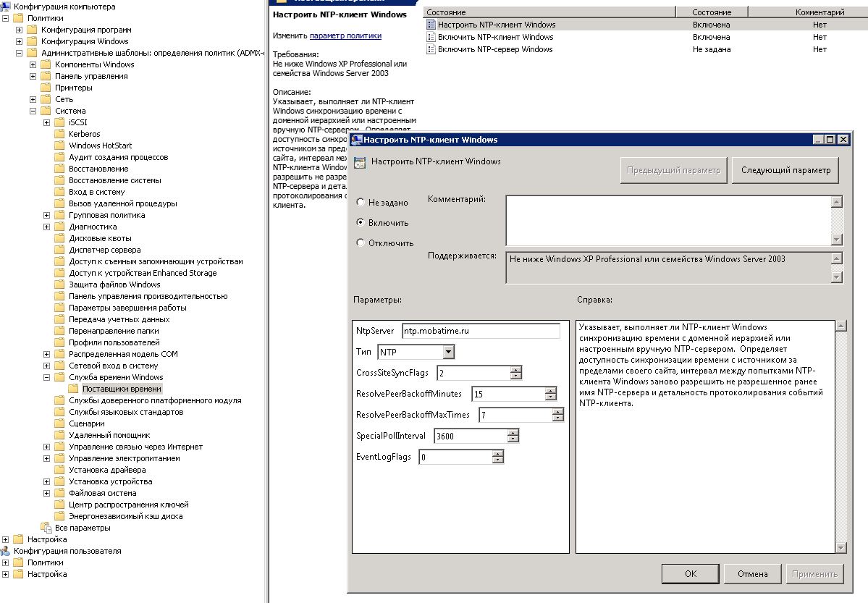Click the OK button
This screenshot has width=868, height=603.
691,573
